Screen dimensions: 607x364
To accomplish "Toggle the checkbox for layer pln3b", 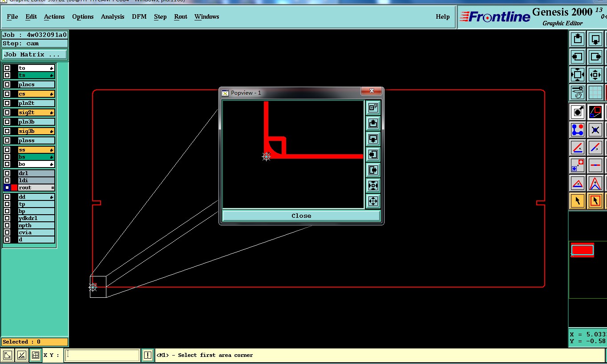I will coord(7,122).
